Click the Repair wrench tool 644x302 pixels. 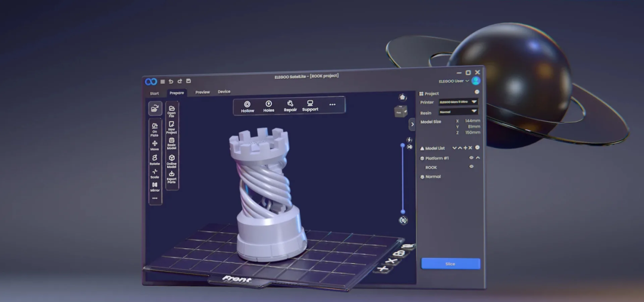pos(290,106)
